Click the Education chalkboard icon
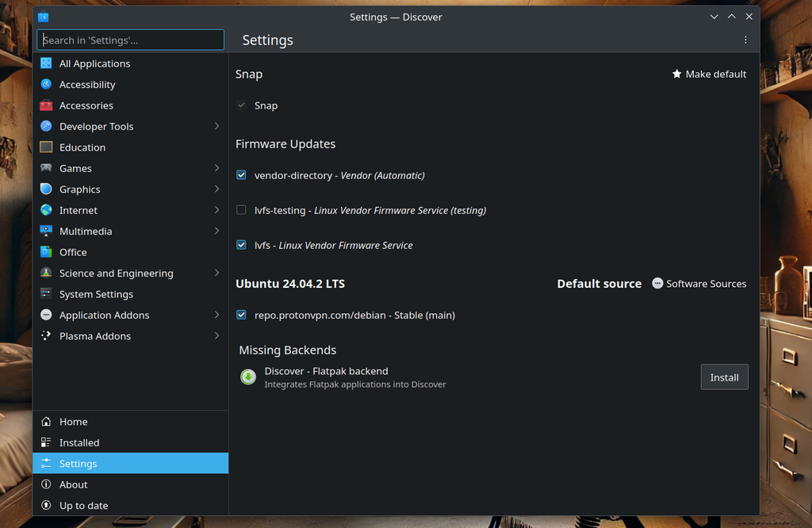The width and height of the screenshot is (812, 528). [x=46, y=147]
